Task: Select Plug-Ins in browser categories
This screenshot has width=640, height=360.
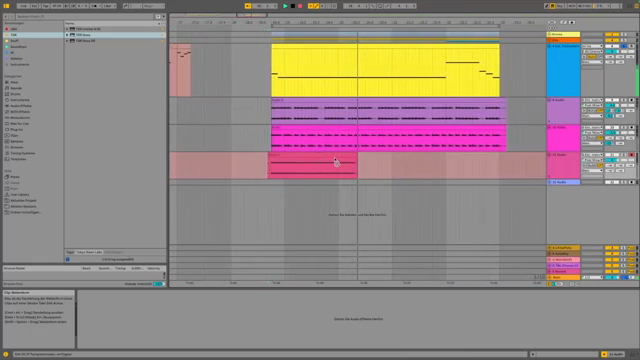Action: (x=16, y=129)
